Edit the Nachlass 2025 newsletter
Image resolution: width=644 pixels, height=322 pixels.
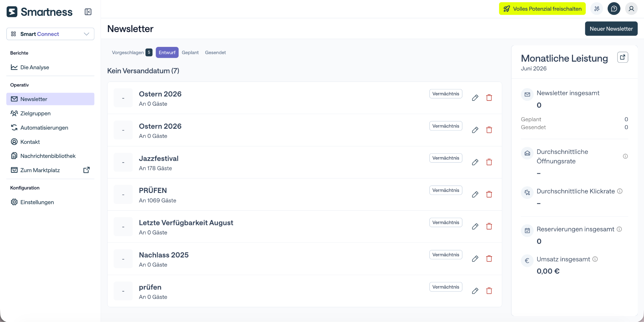point(475,259)
